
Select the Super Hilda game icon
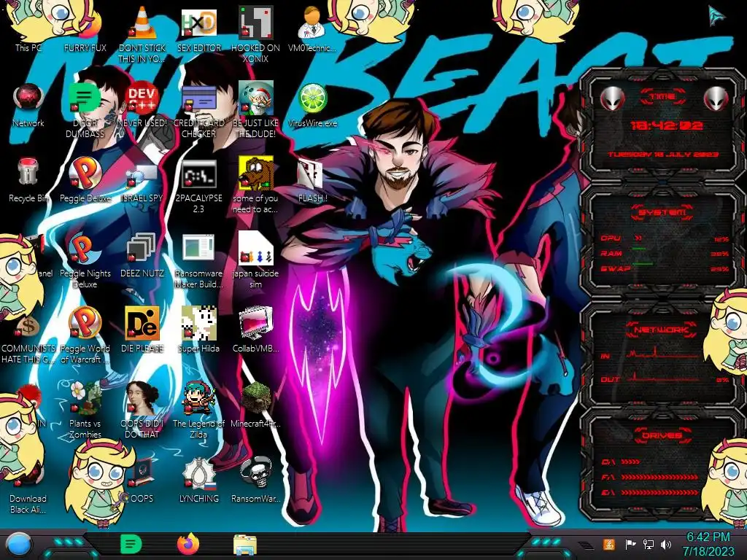(x=199, y=330)
